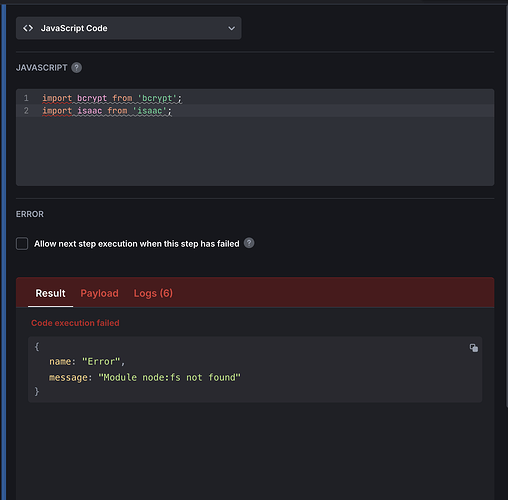Click empty area of the JavaScript editor

tap(255, 151)
